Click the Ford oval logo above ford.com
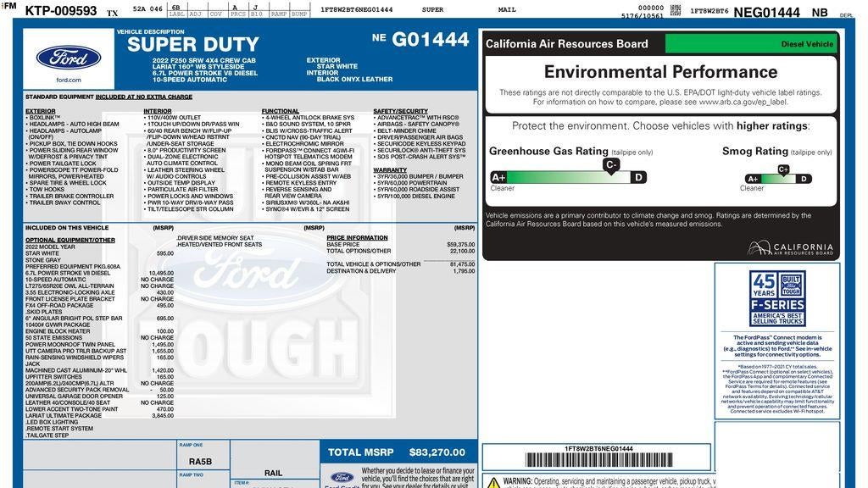This screenshot has width=868, height=488. point(69,58)
